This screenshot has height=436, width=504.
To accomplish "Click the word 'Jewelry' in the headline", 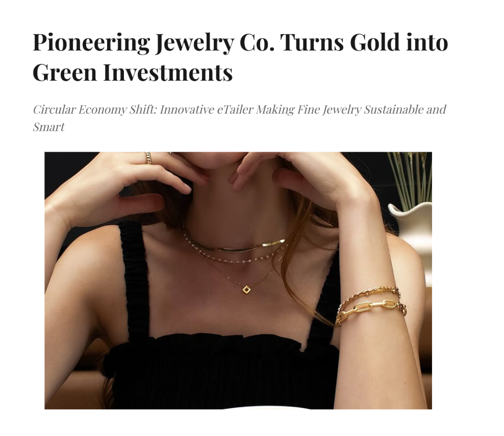I will coord(194,43).
